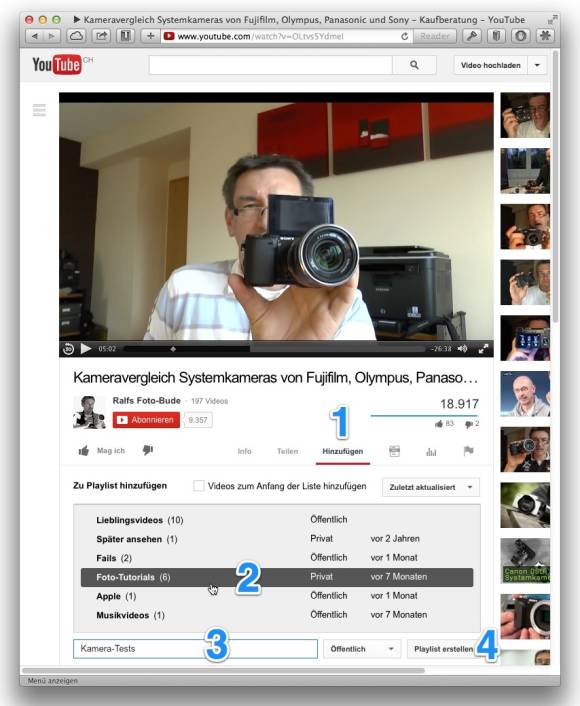The image size is (580, 706).
Task: Click the search magnifier button
Action: (x=414, y=65)
